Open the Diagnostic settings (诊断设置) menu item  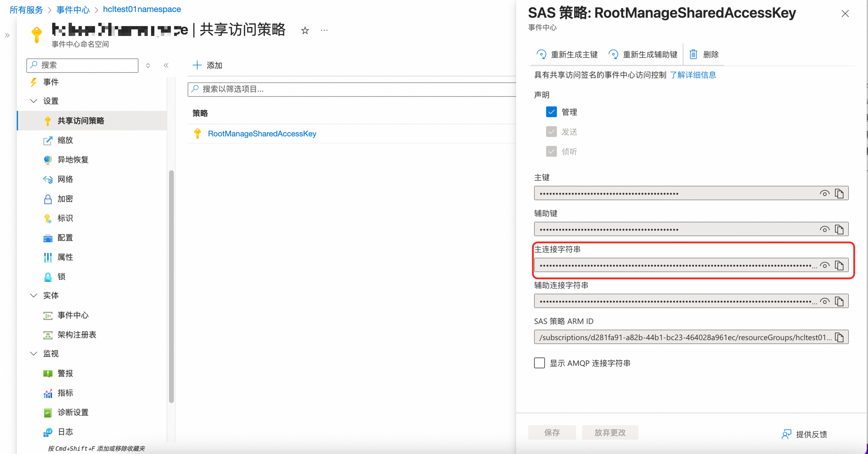[73, 412]
